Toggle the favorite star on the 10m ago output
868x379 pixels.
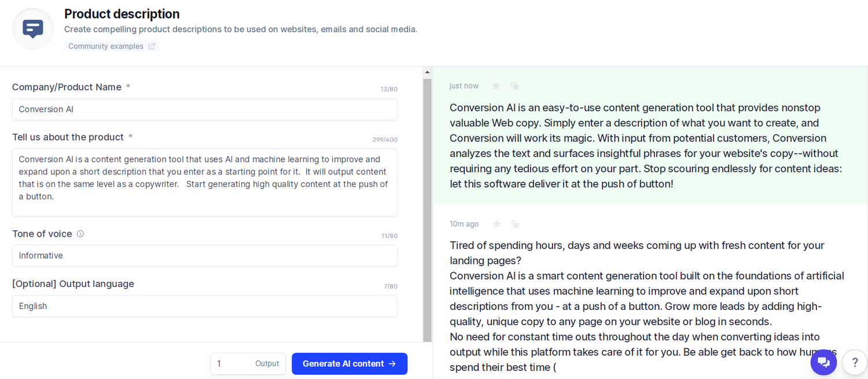(x=496, y=224)
